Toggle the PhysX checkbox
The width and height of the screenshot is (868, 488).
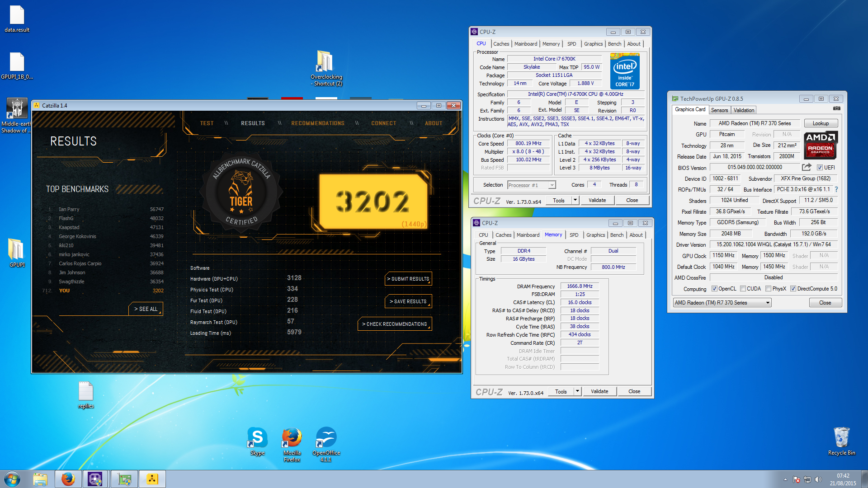coord(768,289)
